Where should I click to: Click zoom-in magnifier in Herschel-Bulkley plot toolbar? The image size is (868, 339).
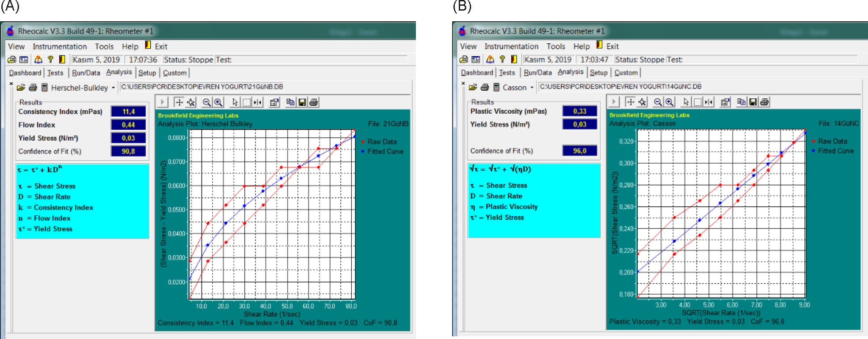(218, 103)
